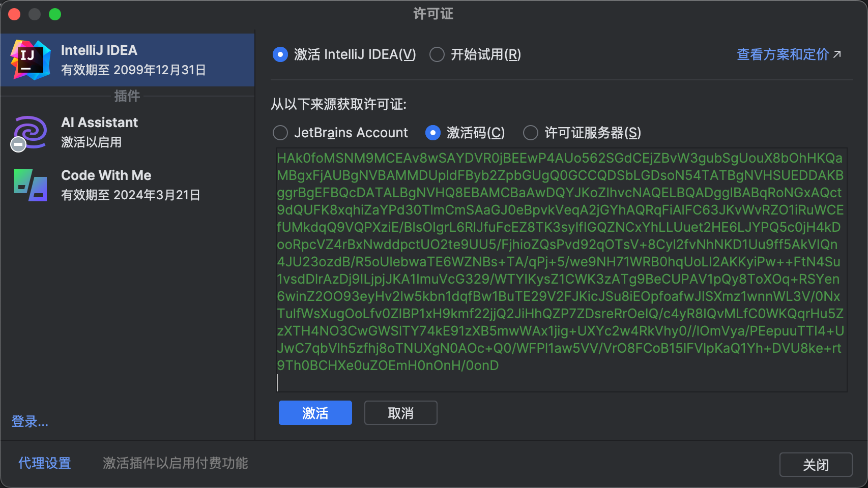Click the IntelliJ IDEA product logo icon
This screenshot has width=868, height=488.
click(x=31, y=60)
